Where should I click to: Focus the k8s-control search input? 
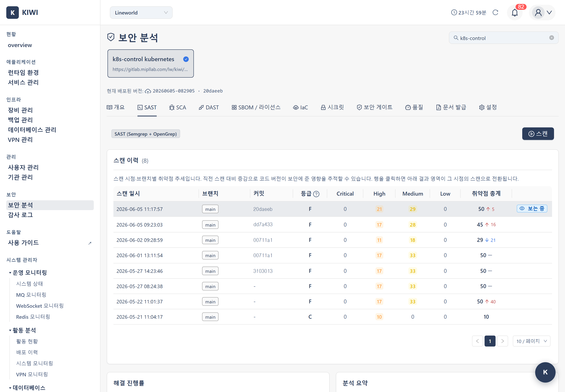504,38
